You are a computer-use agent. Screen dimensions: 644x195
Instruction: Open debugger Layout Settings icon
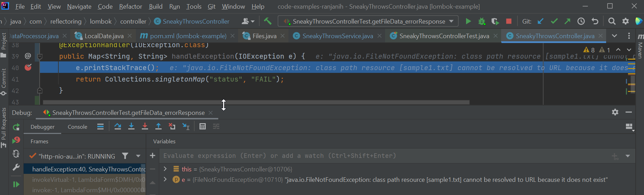(630, 127)
